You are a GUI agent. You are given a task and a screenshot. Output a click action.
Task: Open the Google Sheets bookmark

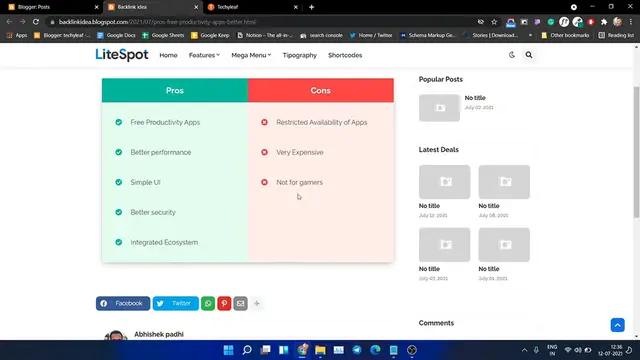click(x=163, y=36)
